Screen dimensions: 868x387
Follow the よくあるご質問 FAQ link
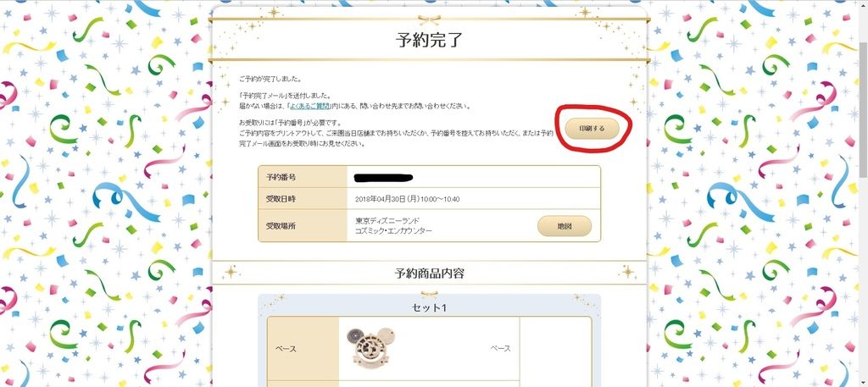coord(309,105)
